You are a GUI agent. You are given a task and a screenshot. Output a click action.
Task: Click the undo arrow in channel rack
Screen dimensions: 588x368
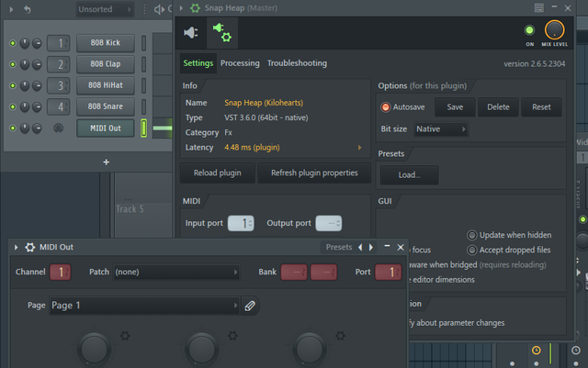tap(27, 9)
